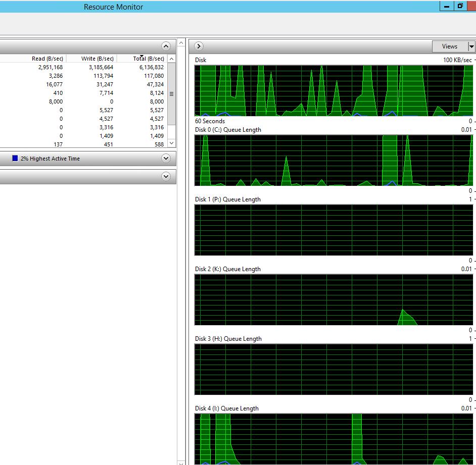Click the blue Highest Active Time swatch
476x465 pixels.
15,159
